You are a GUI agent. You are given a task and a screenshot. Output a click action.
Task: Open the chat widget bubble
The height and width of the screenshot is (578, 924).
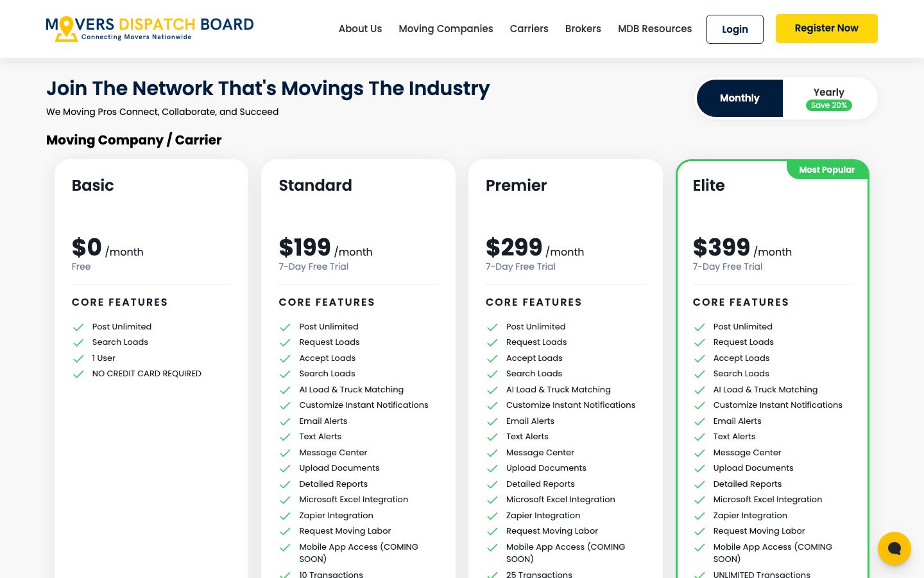click(894, 548)
